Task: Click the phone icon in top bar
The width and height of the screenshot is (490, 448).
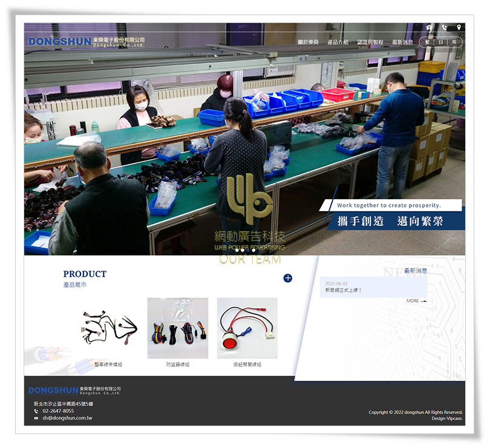Action: pyautogui.click(x=444, y=27)
